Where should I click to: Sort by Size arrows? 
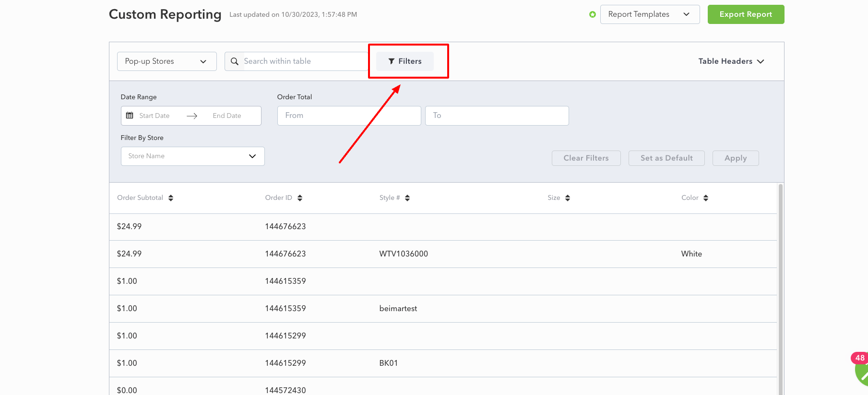pos(568,198)
